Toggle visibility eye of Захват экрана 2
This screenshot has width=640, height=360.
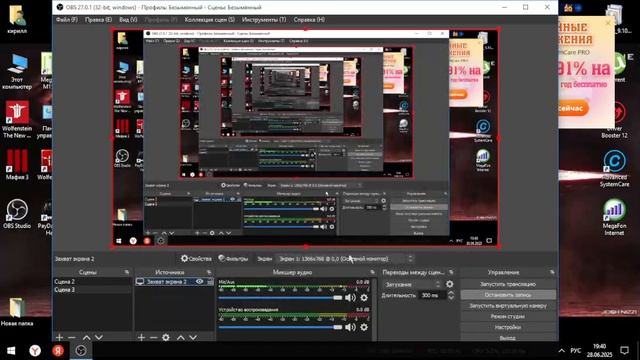pos(200,282)
